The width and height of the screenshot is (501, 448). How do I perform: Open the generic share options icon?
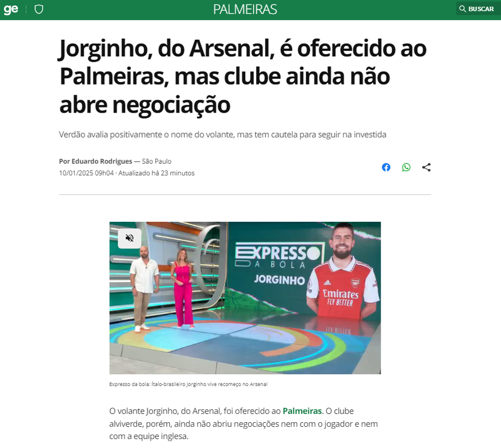point(426,167)
